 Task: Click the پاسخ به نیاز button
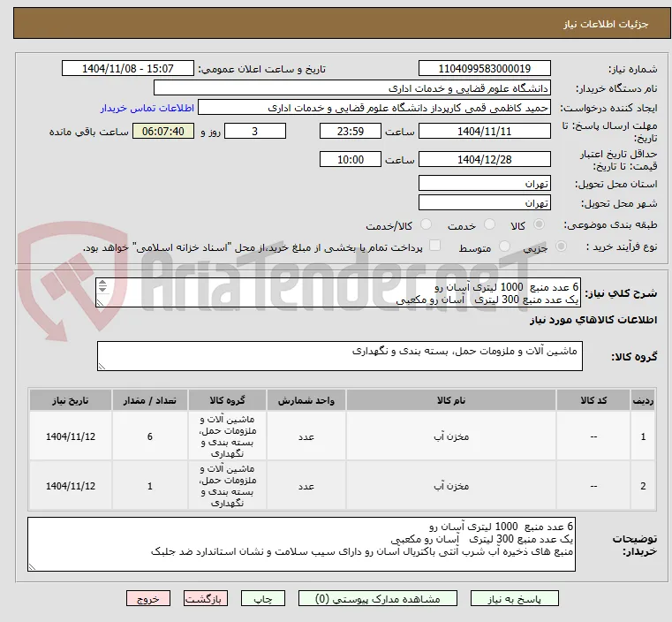point(514,598)
